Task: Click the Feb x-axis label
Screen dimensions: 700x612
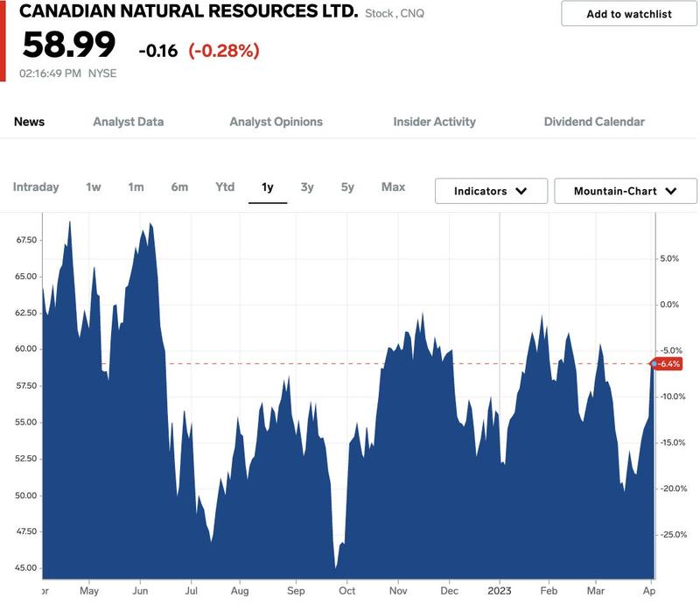Action: click(549, 591)
